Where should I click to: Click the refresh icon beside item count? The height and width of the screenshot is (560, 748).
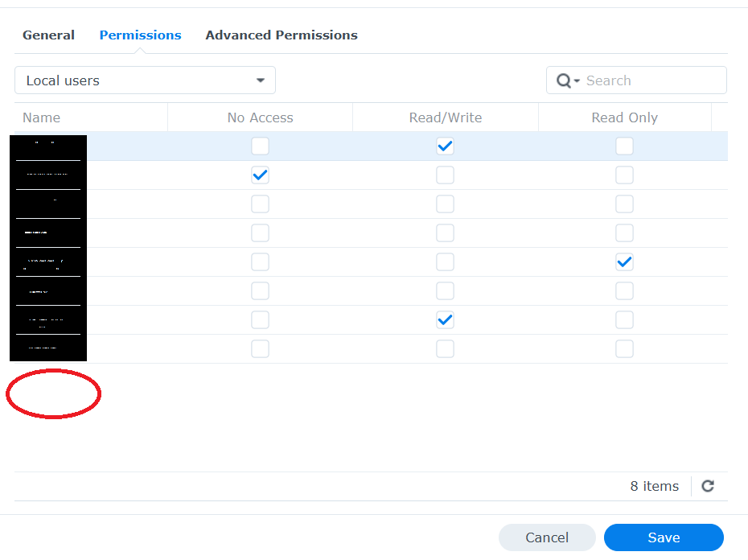(x=708, y=486)
